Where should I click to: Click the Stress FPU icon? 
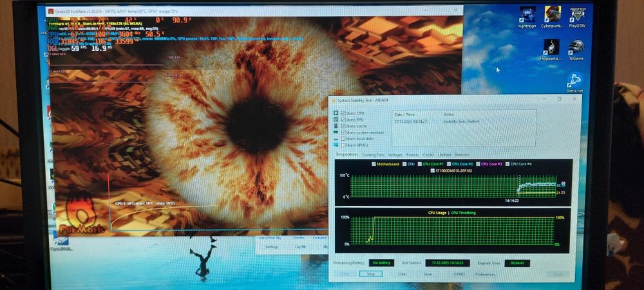click(x=336, y=120)
